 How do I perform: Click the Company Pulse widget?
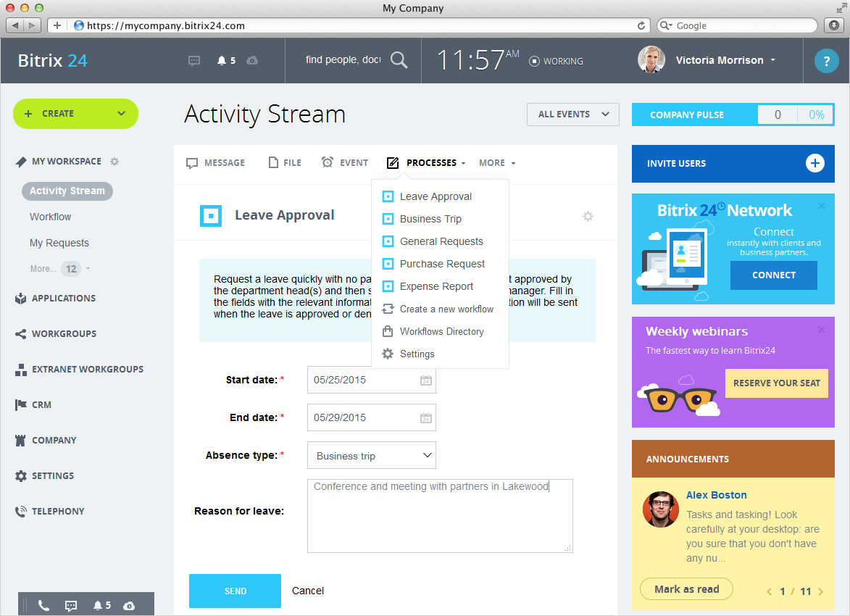pos(733,115)
